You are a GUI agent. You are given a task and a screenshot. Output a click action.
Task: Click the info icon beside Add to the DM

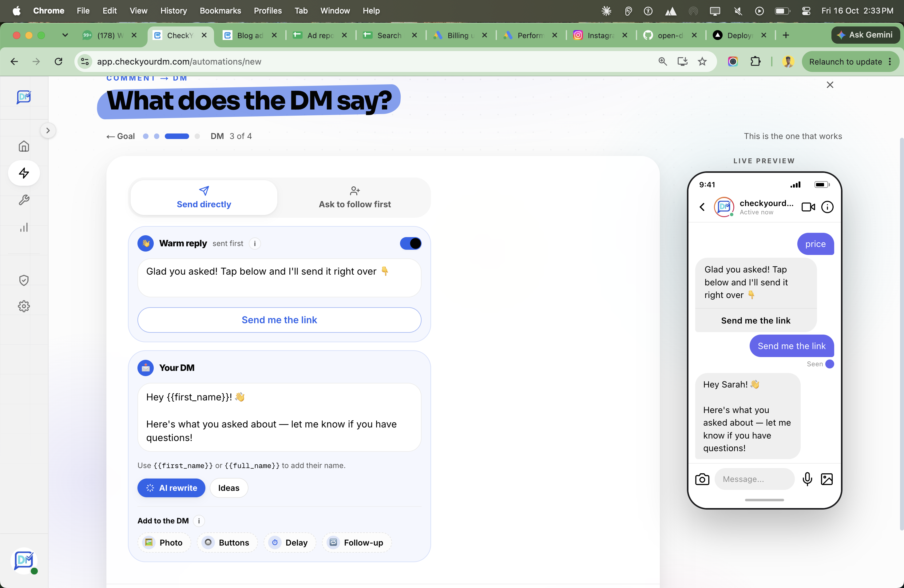coord(199,521)
